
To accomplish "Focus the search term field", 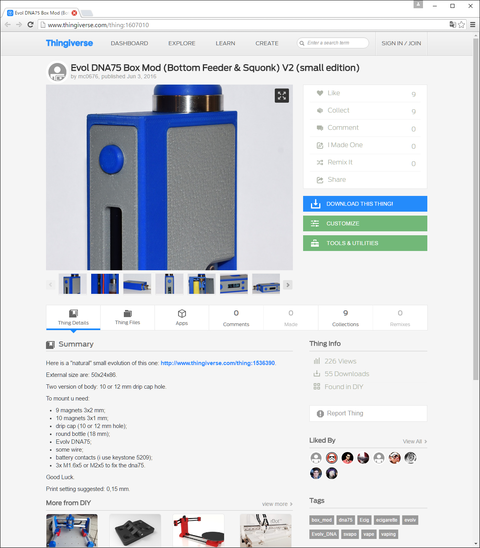I will click(x=333, y=43).
